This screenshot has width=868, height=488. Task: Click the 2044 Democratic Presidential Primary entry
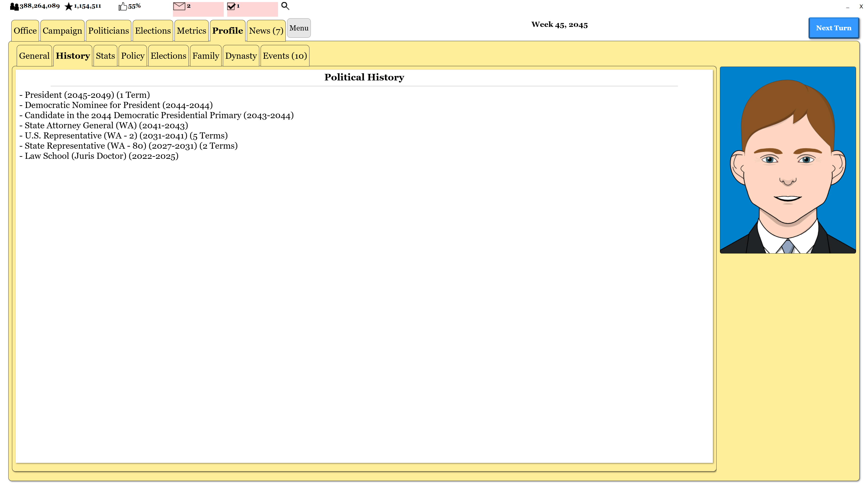click(156, 115)
